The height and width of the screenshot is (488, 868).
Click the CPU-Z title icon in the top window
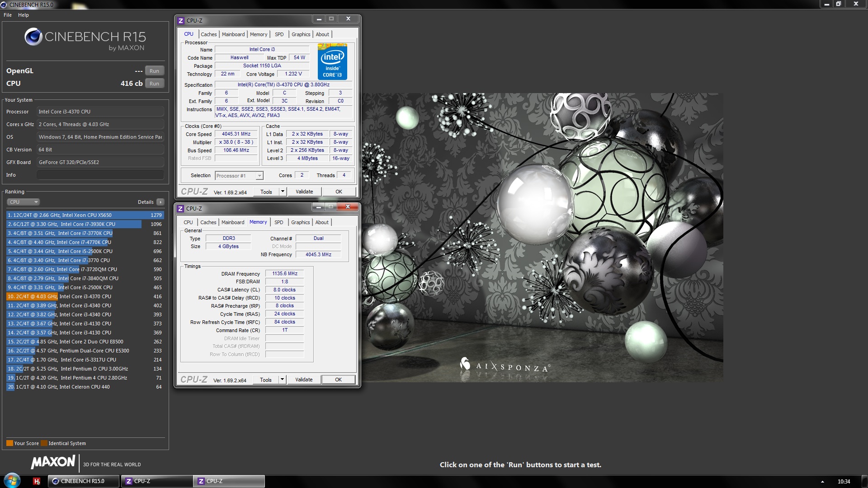click(181, 21)
